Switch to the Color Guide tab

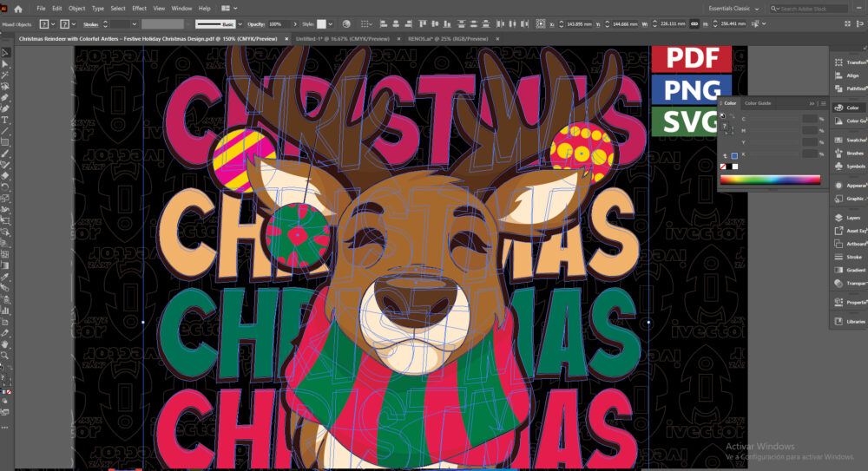click(x=757, y=103)
